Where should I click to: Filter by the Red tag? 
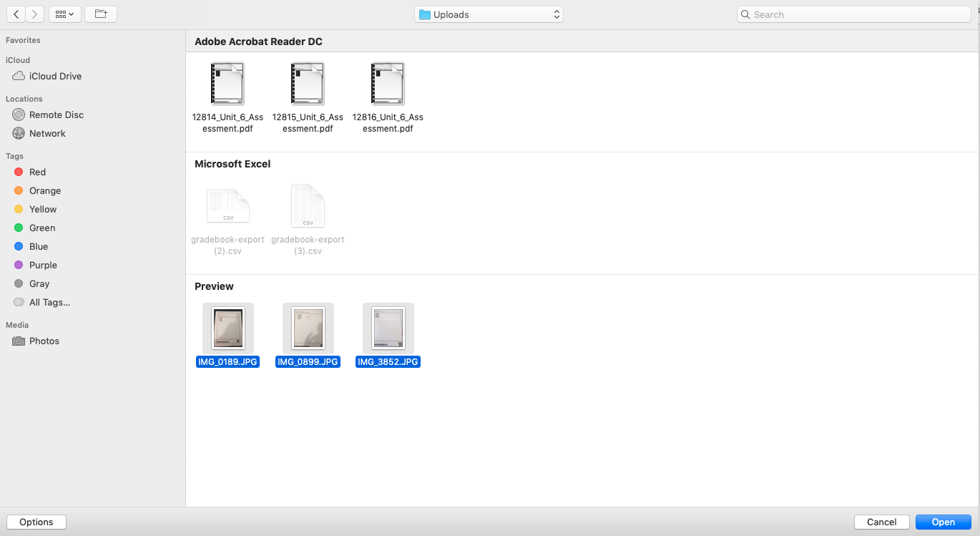pyautogui.click(x=37, y=172)
